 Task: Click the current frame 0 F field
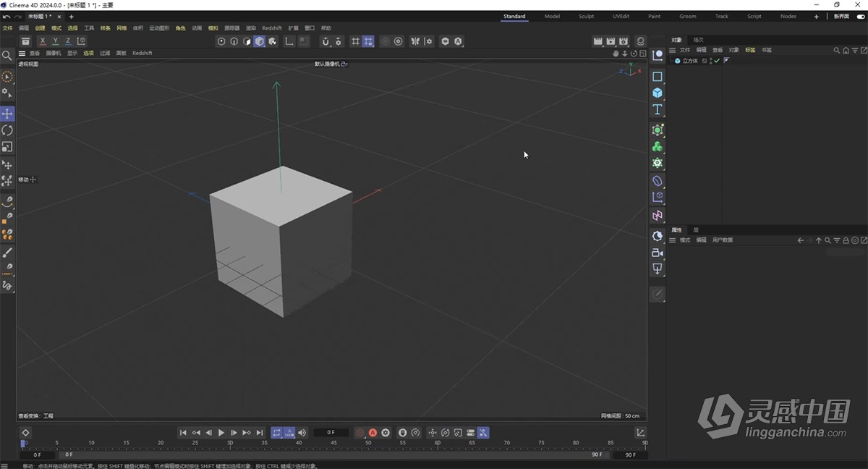(x=331, y=433)
